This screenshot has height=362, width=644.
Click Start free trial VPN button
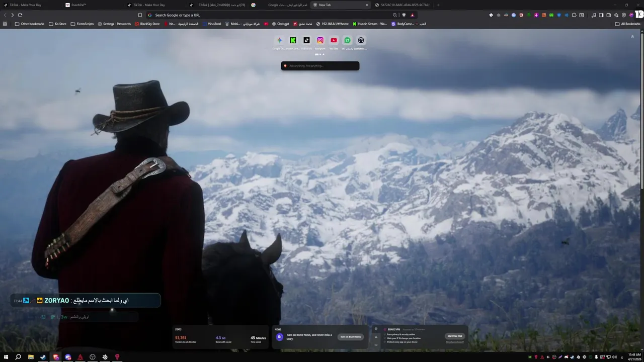point(455,336)
